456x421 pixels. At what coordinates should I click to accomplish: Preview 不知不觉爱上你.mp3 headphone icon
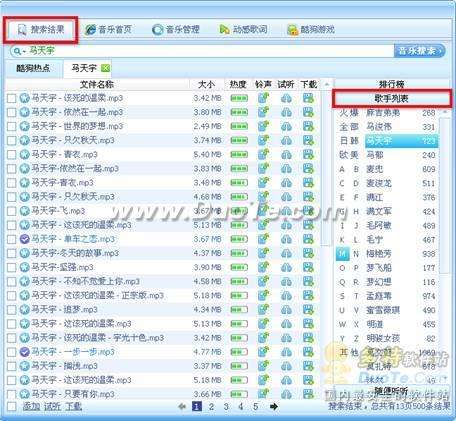point(286,281)
